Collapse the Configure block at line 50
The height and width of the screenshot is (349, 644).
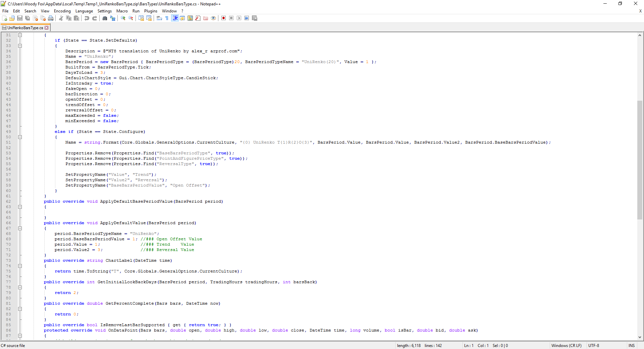tap(20, 137)
